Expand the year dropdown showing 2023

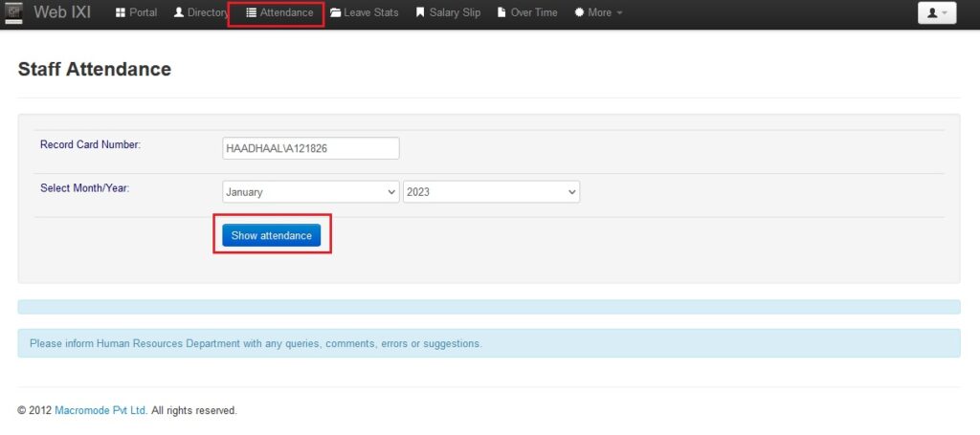491,192
